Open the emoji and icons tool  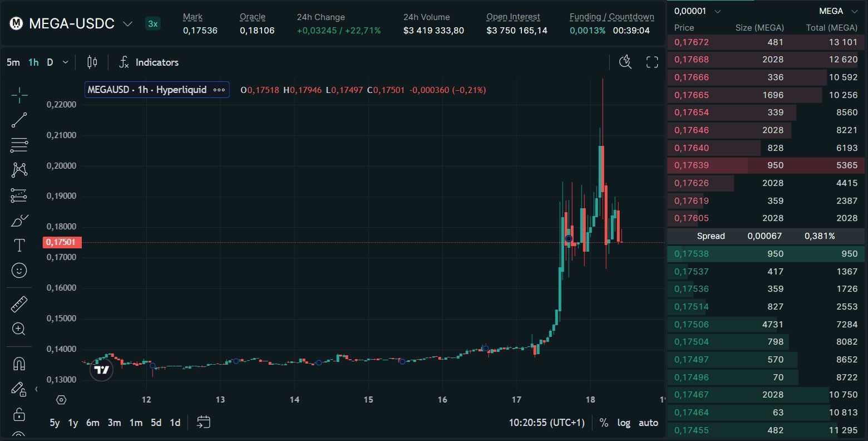click(19, 271)
